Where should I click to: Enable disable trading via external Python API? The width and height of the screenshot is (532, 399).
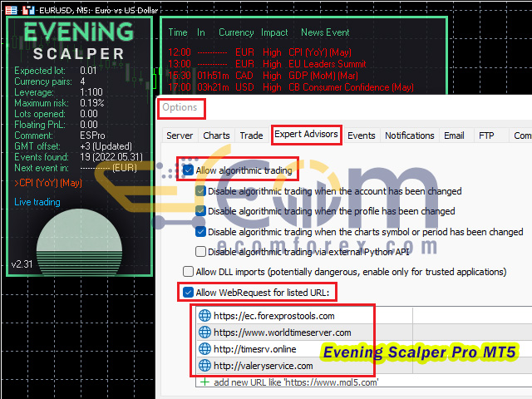pos(200,252)
